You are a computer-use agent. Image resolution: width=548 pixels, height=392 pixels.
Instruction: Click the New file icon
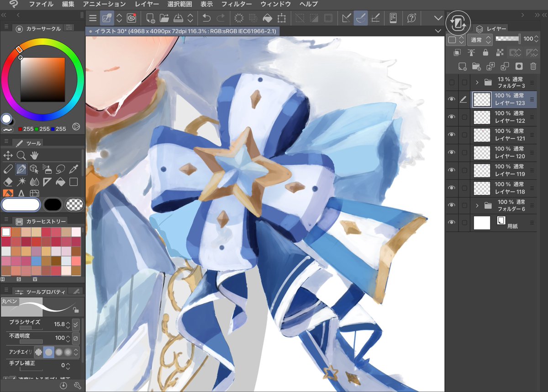150,18
